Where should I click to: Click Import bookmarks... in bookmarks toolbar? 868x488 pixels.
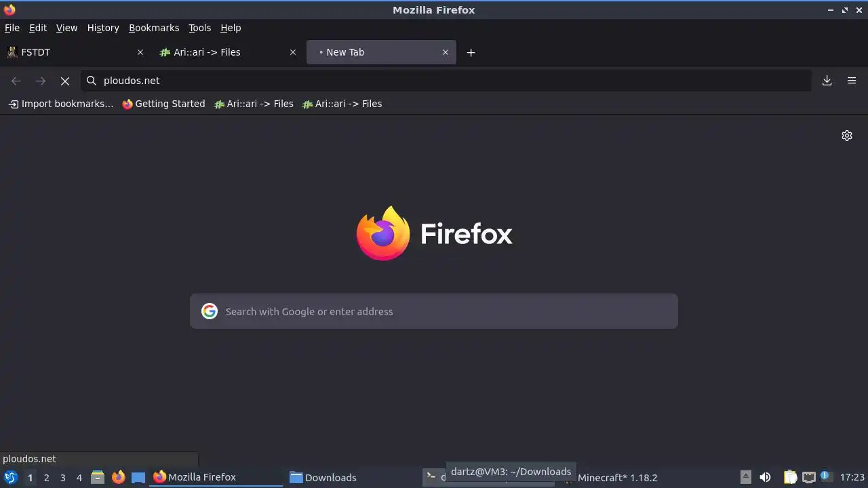tap(61, 104)
